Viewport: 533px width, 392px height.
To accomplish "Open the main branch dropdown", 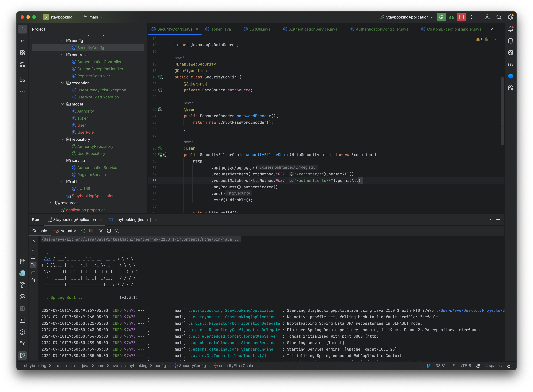I will pos(93,17).
